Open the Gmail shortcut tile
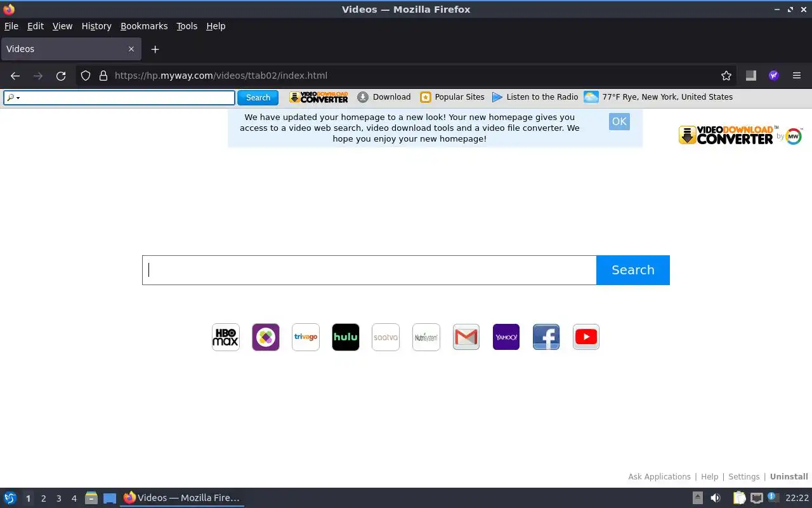Viewport: 812px width, 508px height. coord(466,337)
